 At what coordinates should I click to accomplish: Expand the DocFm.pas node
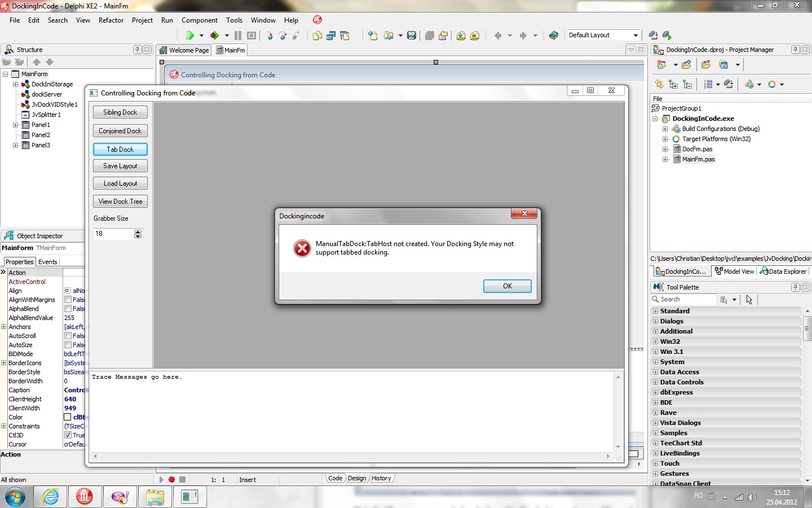tap(665, 149)
